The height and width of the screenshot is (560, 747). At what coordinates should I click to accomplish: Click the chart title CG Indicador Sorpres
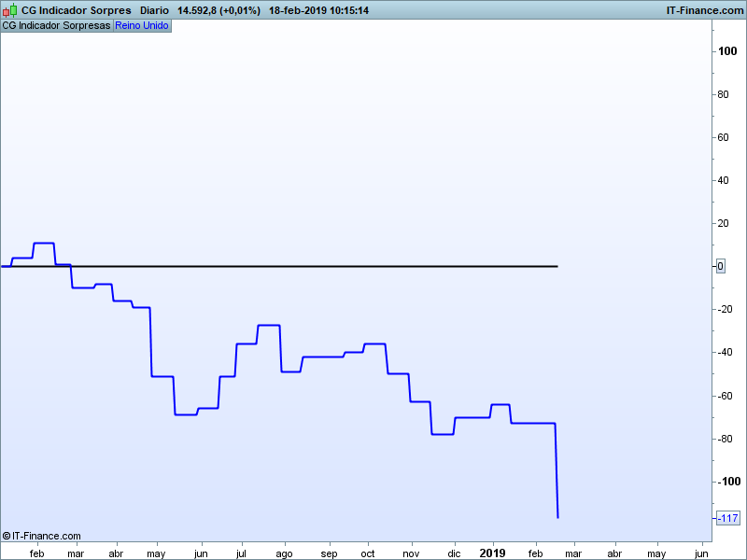(77, 10)
